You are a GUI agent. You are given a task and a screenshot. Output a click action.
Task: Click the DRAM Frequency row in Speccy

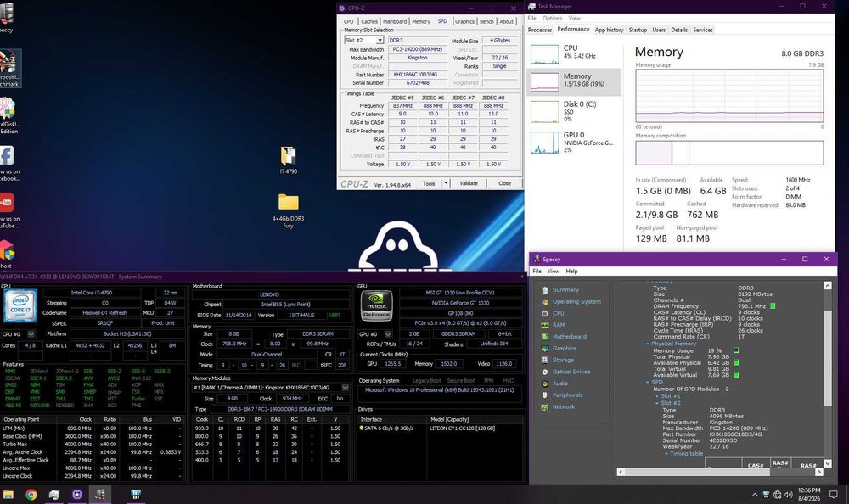coord(714,306)
